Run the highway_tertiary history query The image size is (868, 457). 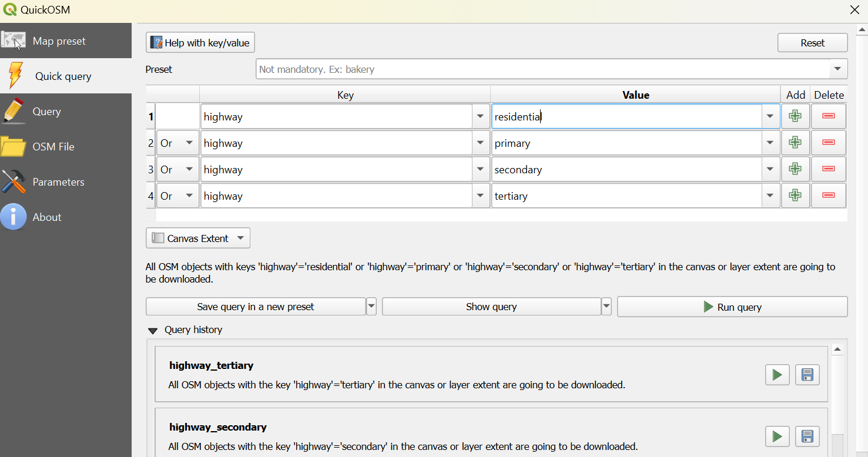(777, 375)
